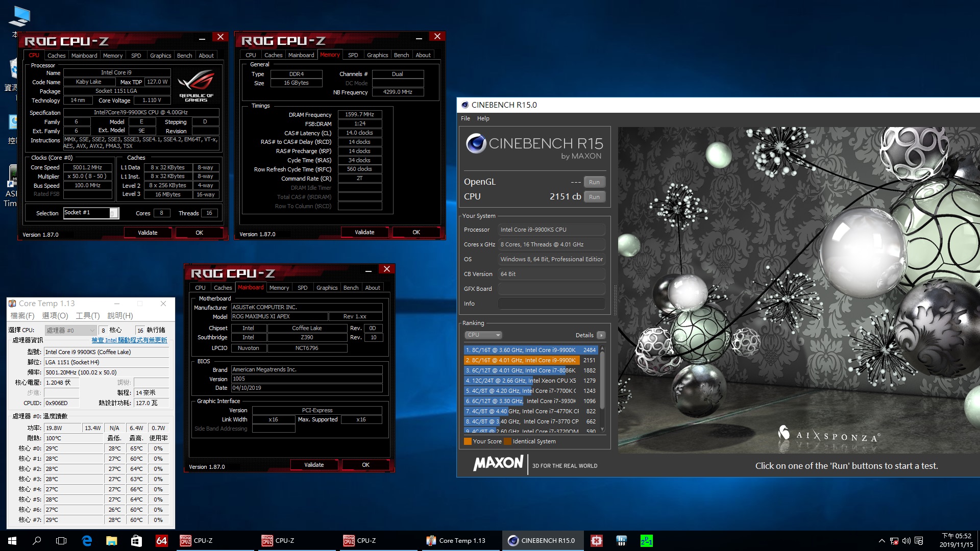
Task: Open the Help menu in Cinebench
Action: 483,118
